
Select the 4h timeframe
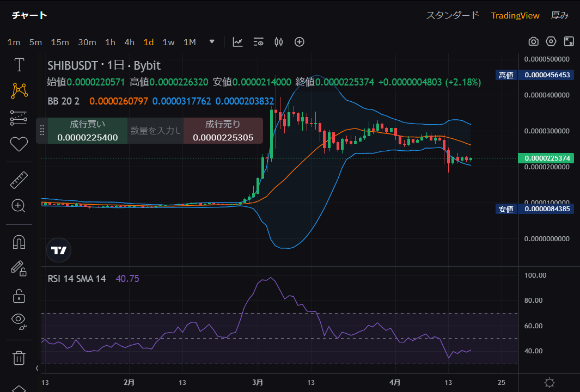tap(130, 42)
